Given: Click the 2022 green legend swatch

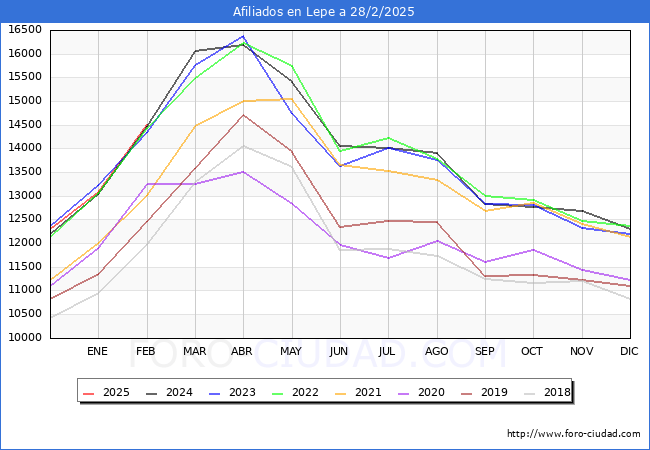Looking at the screenshot, I should point(277,393).
